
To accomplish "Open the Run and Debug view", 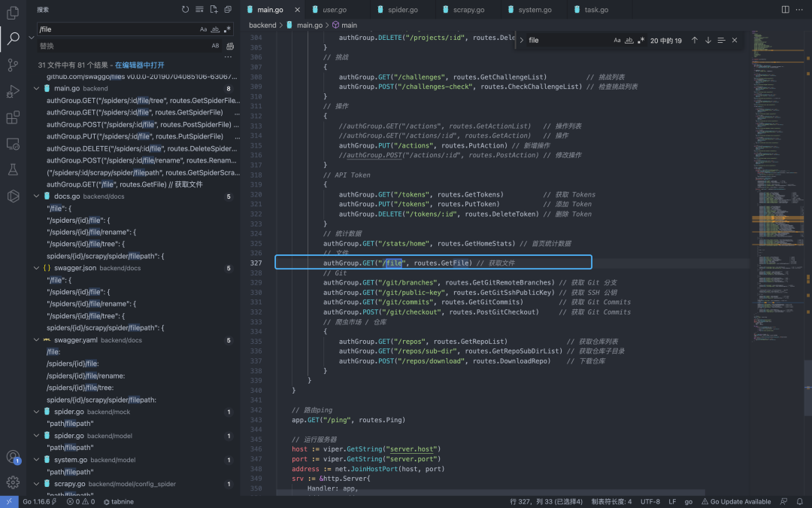I will [x=13, y=92].
